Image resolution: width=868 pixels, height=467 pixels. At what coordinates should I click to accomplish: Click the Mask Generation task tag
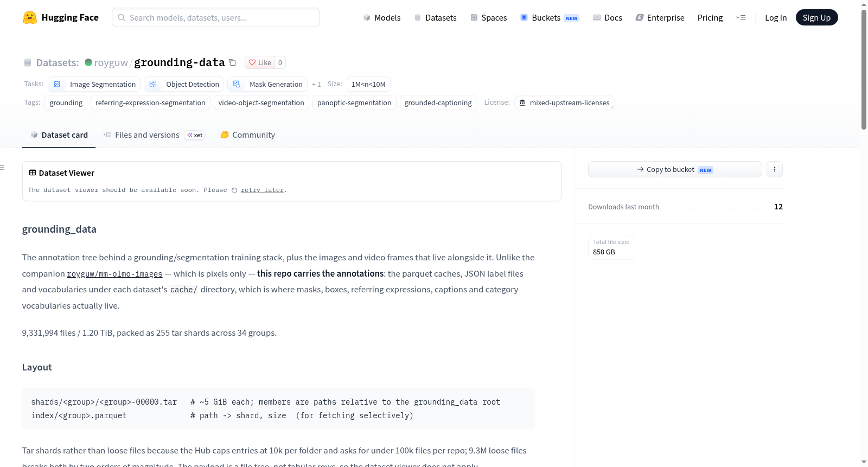[267, 84]
